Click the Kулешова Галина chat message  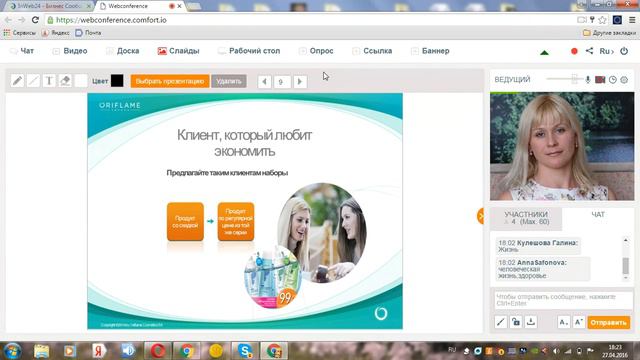click(538, 246)
